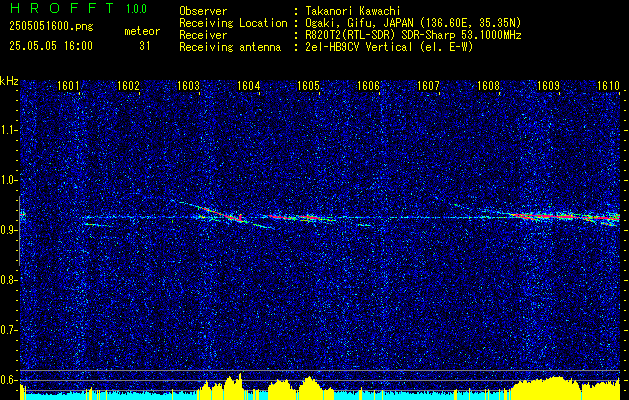The width and height of the screenshot is (629, 400).
Task: Click antenna text 2el-HB9CV Vertical
Action: coord(359,47)
